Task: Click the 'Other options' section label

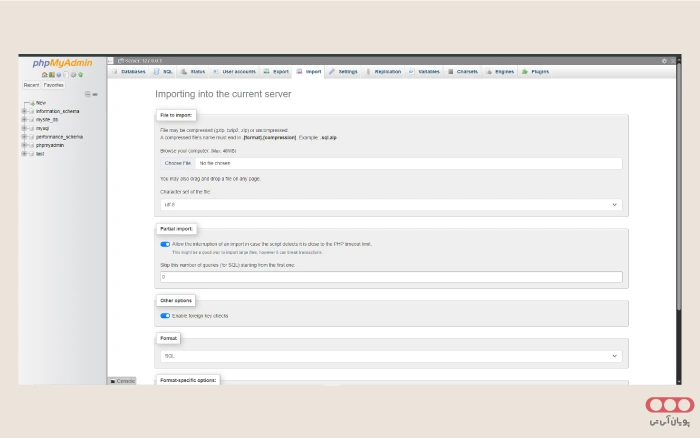Action: click(176, 300)
